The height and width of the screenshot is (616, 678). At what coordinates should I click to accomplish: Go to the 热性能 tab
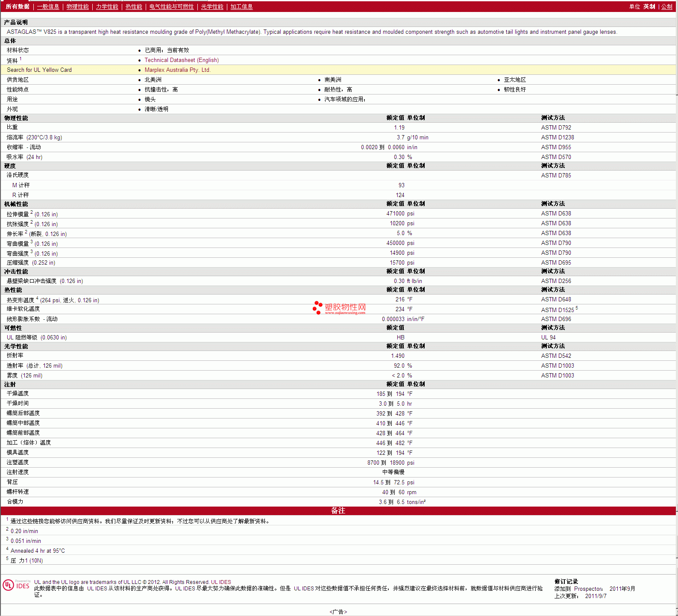click(134, 6)
